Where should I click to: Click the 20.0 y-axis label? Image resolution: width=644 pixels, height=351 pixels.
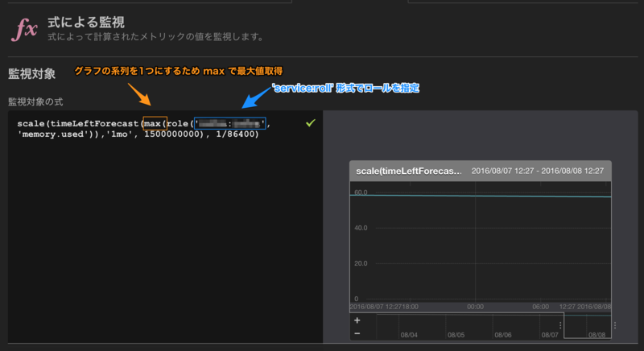point(361,263)
